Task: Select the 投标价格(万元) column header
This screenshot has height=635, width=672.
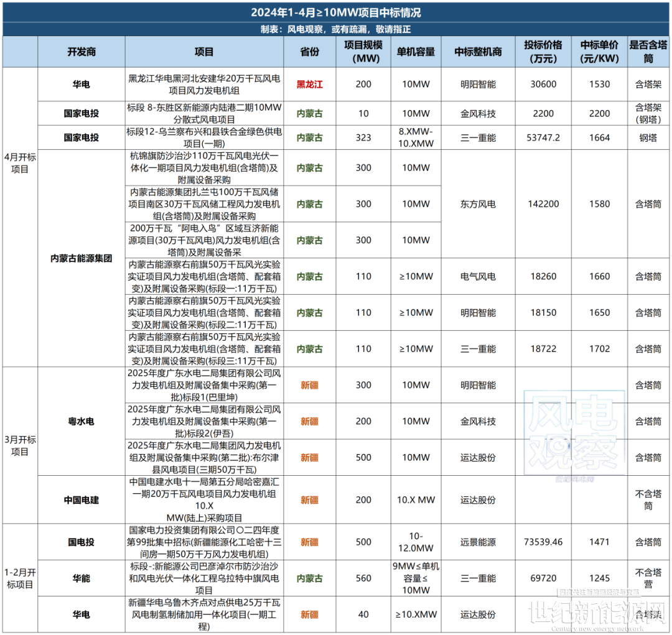Action: (543, 52)
